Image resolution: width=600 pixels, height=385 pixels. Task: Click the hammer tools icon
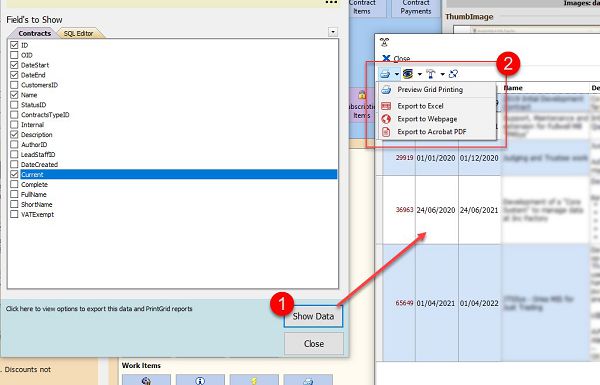(431, 74)
